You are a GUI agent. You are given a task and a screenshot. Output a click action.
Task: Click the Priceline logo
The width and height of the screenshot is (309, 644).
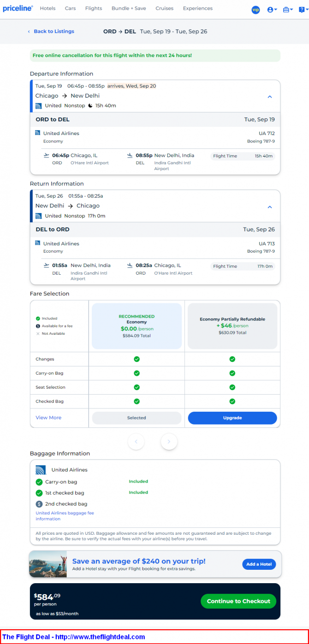pyautogui.click(x=18, y=8)
